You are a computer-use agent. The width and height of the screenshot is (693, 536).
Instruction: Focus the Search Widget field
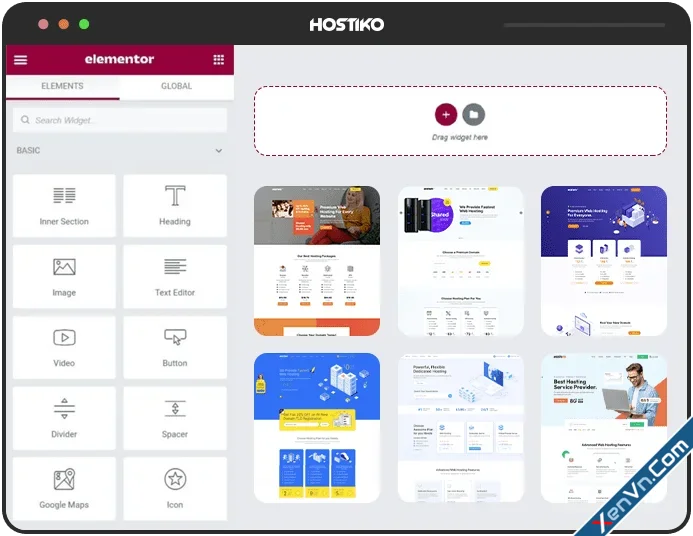pyautogui.click(x=120, y=120)
